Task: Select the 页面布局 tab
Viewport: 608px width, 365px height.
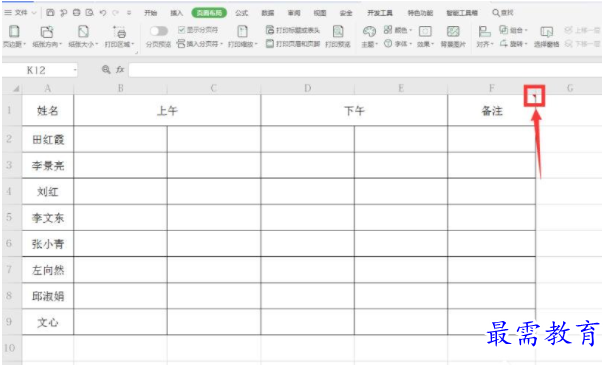Action: pyautogui.click(x=209, y=13)
